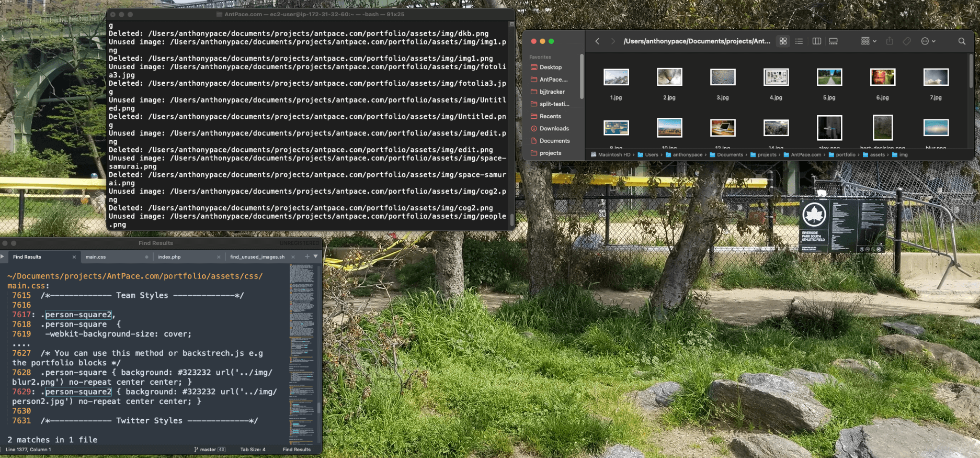Click first person-square2 match on line 7617
Screen dimensions: 980x458
tap(78, 315)
